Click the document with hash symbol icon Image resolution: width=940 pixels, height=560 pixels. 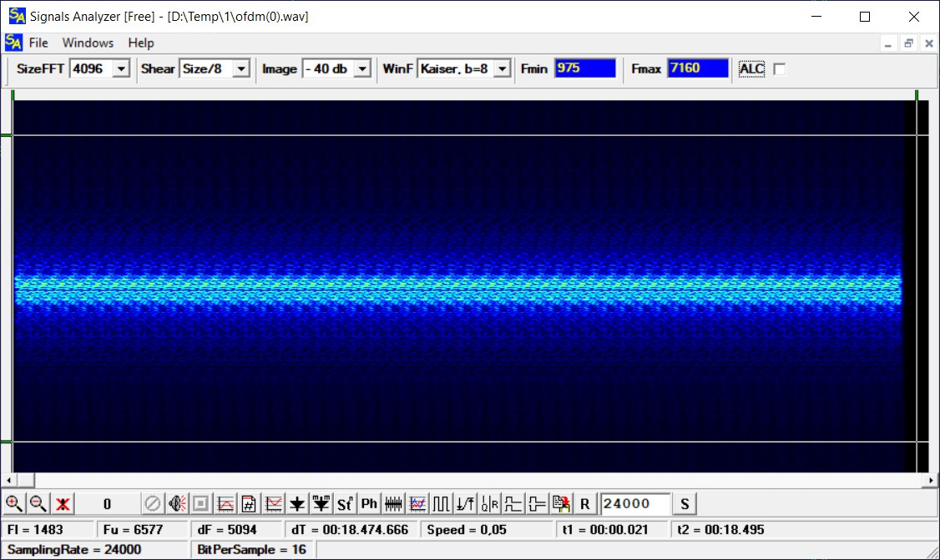click(x=249, y=503)
